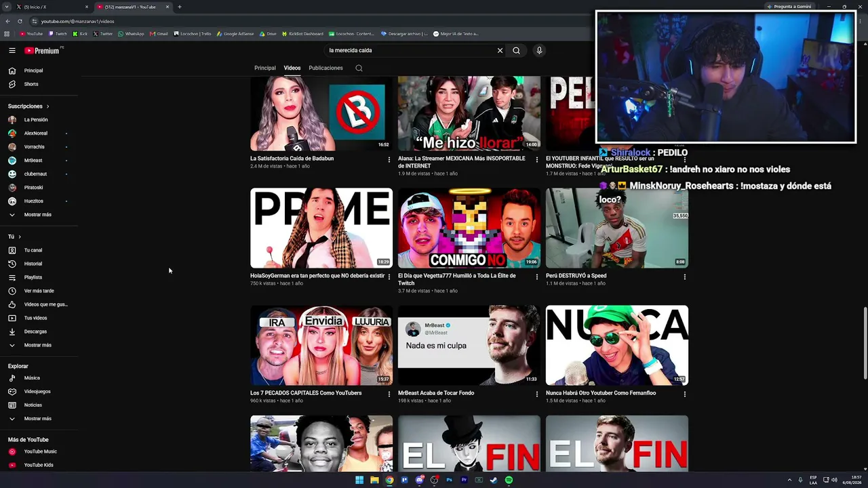Play the Badabun video thumbnail
This screenshot has height=488, width=868.
pos(321,113)
